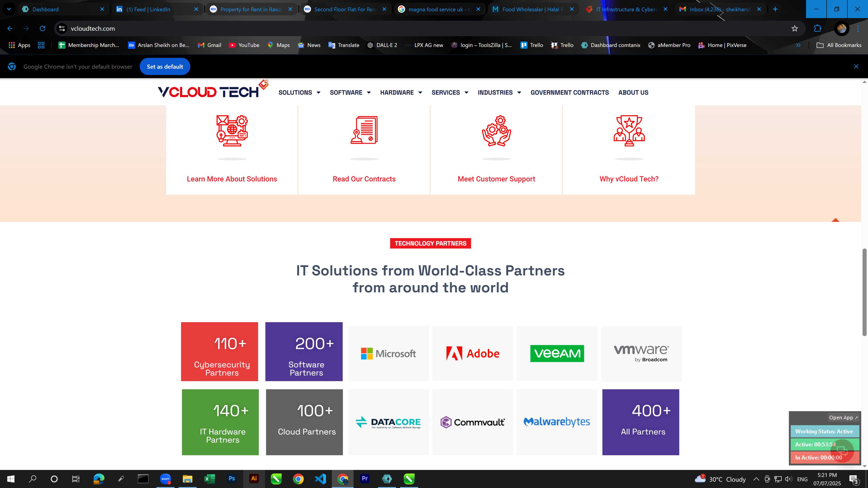Click the red 110+ Cybersecurity Partners tile
Image resolution: width=868 pixels, height=488 pixels.
tap(219, 352)
